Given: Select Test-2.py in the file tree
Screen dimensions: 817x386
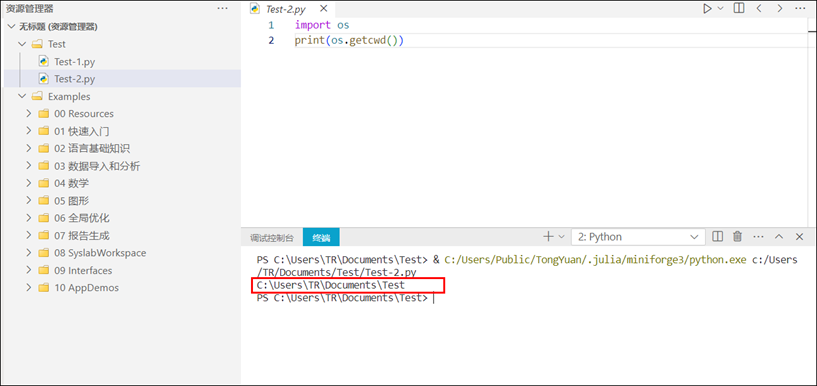Looking at the screenshot, I should pos(75,79).
